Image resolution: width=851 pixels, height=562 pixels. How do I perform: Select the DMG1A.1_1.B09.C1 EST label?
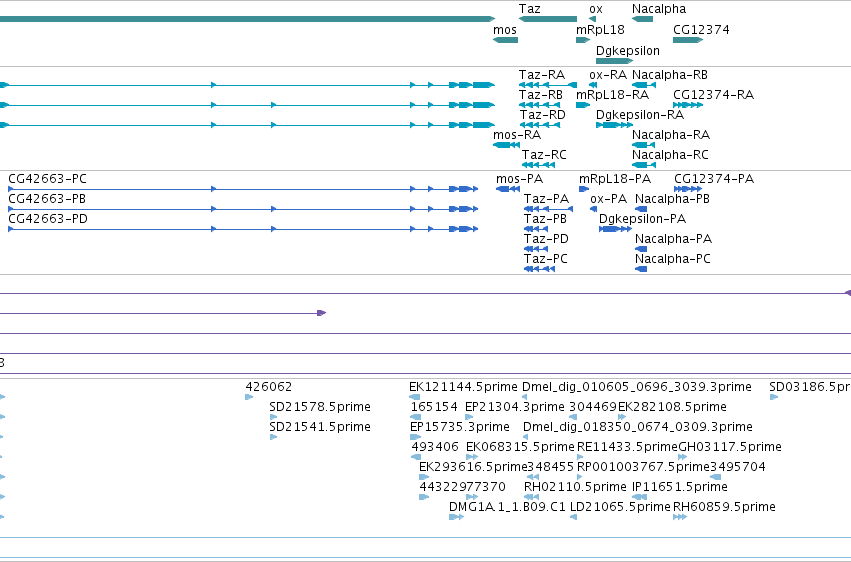[507, 507]
